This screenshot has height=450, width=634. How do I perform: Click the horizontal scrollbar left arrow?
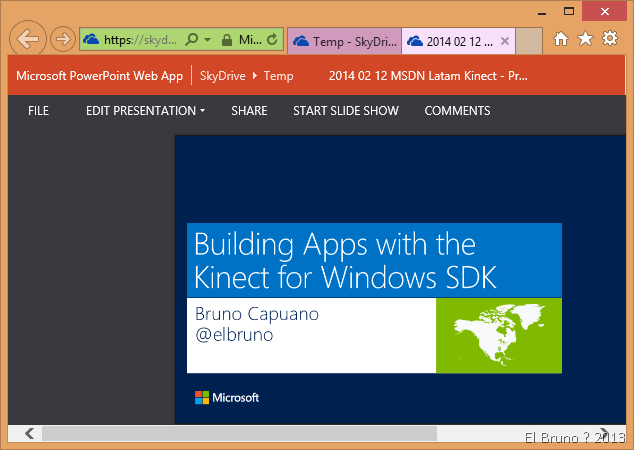(x=29, y=433)
